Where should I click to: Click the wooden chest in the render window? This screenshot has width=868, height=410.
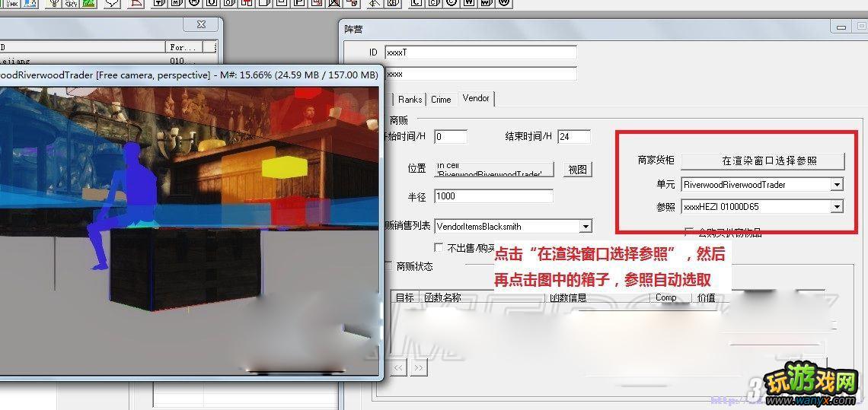click(x=186, y=269)
